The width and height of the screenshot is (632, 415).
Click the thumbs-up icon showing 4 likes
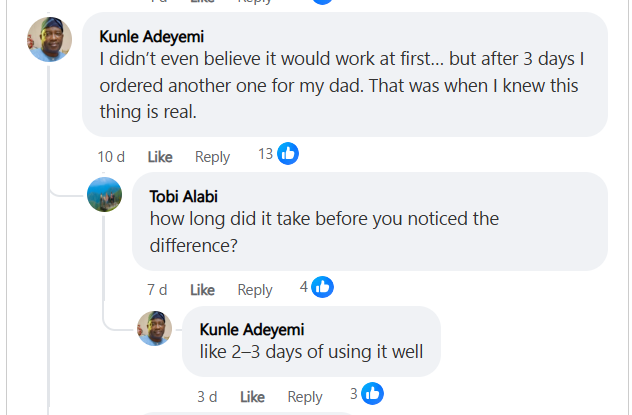[322, 287]
